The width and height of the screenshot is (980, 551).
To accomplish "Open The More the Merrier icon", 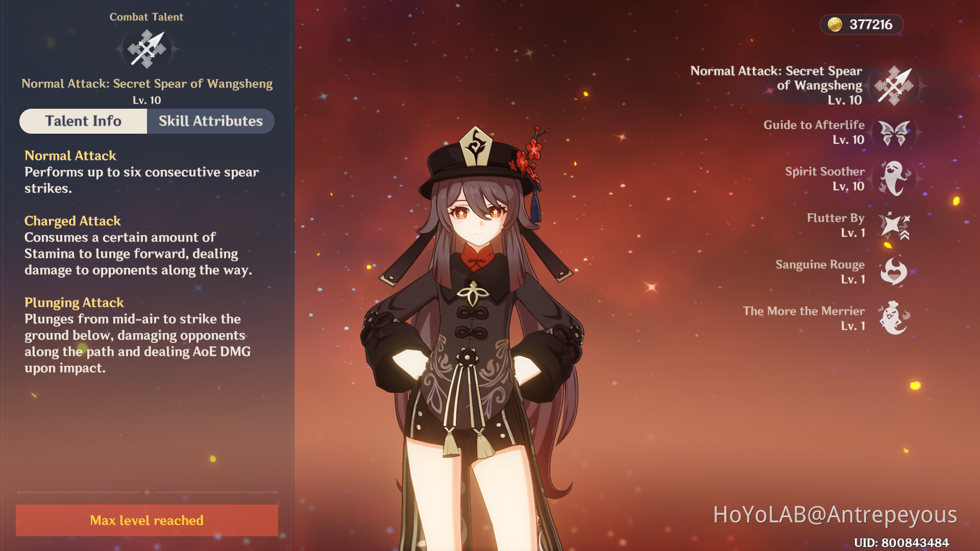I will pyautogui.click(x=894, y=318).
